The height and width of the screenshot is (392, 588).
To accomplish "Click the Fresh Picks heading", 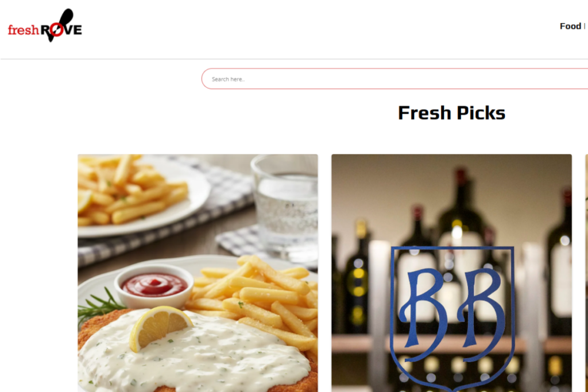I will pyautogui.click(x=451, y=113).
